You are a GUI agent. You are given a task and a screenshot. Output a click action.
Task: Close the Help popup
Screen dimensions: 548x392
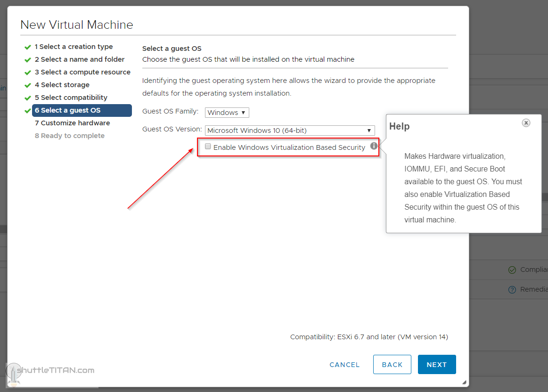(526, 122)
